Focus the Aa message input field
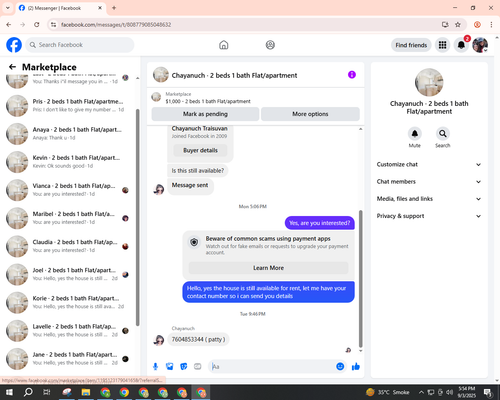Screen dimensions: 500x400 tap(273, 367)
